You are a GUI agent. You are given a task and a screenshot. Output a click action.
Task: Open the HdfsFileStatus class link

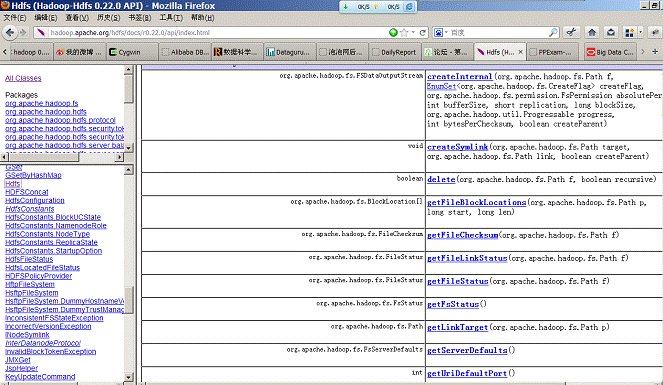coord(29,259)
